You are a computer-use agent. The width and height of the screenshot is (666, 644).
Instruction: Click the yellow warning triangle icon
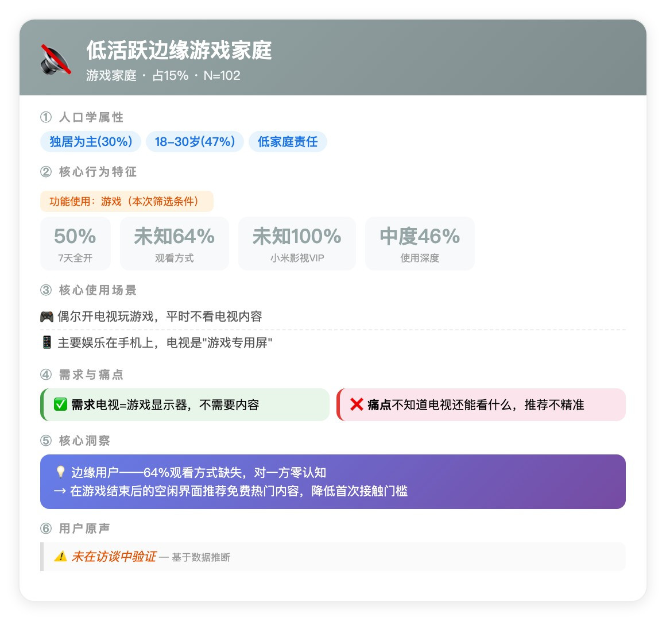60,556
